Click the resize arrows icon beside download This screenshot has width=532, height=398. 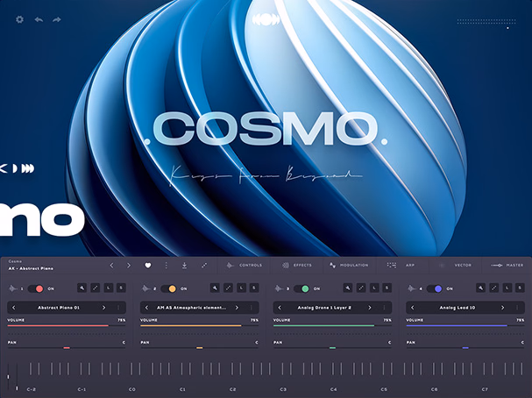(204, 266)
